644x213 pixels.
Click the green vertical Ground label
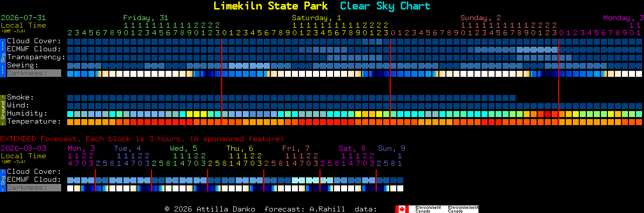[3, 109]
